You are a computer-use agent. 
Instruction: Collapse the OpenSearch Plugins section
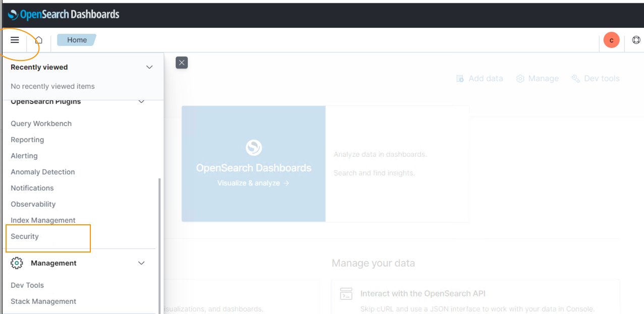click(x=141, y=101)
